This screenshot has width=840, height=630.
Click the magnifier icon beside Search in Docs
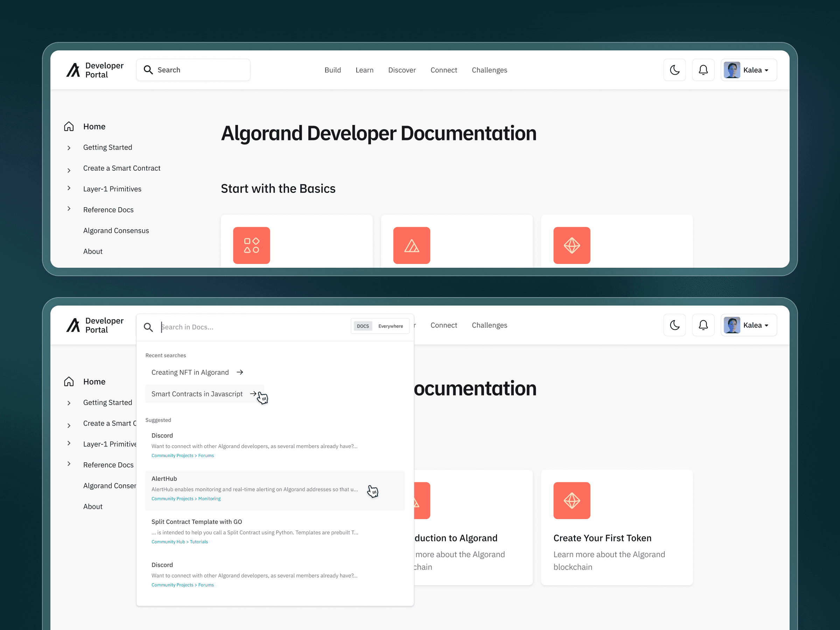tap(148, 327)
